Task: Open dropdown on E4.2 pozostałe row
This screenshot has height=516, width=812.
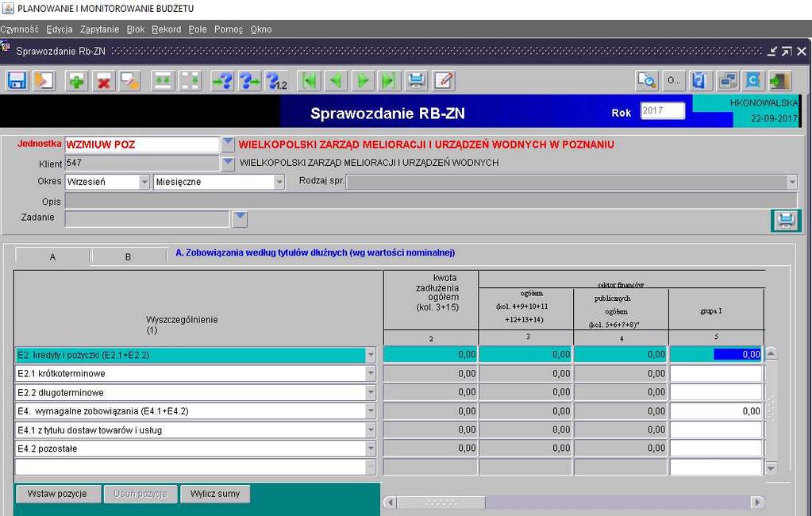Action: [371, 449]
